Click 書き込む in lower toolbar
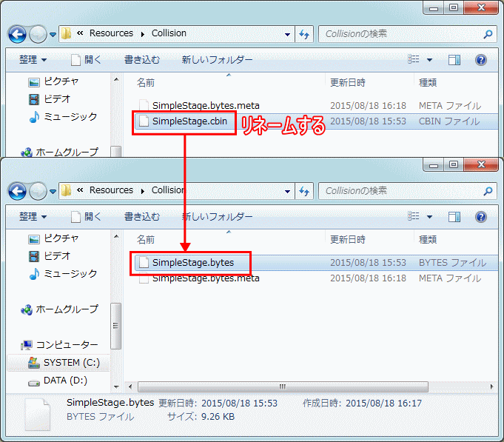 (x=142, y=217)
